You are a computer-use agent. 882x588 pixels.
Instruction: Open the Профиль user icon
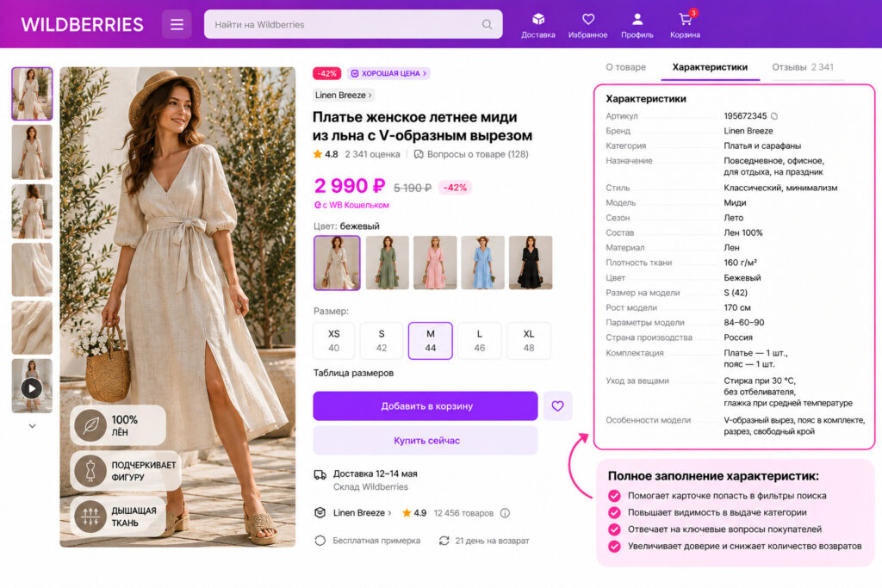[637, 25]
